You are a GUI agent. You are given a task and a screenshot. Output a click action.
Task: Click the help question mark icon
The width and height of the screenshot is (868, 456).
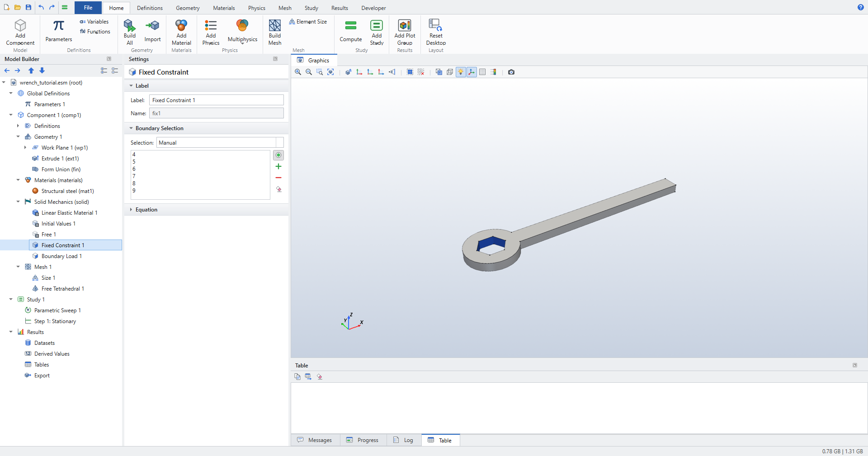[861, 7]
